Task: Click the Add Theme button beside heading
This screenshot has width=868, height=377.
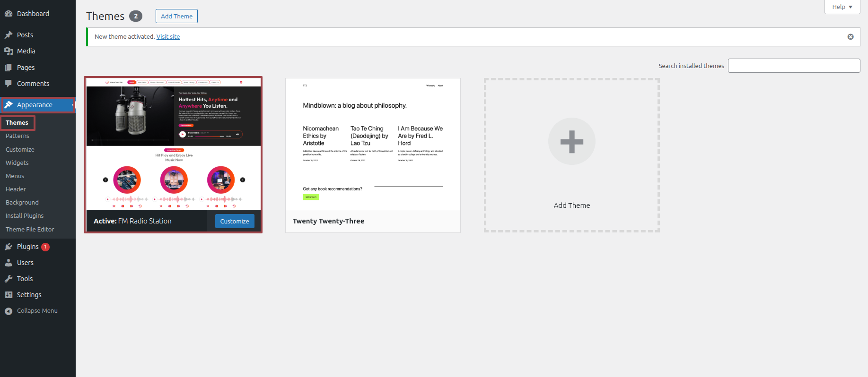Action: (176, 16)
